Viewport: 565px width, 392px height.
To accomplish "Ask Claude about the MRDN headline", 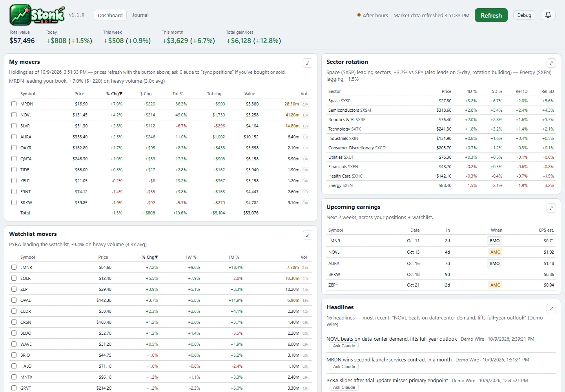I will tap(344, 367).
